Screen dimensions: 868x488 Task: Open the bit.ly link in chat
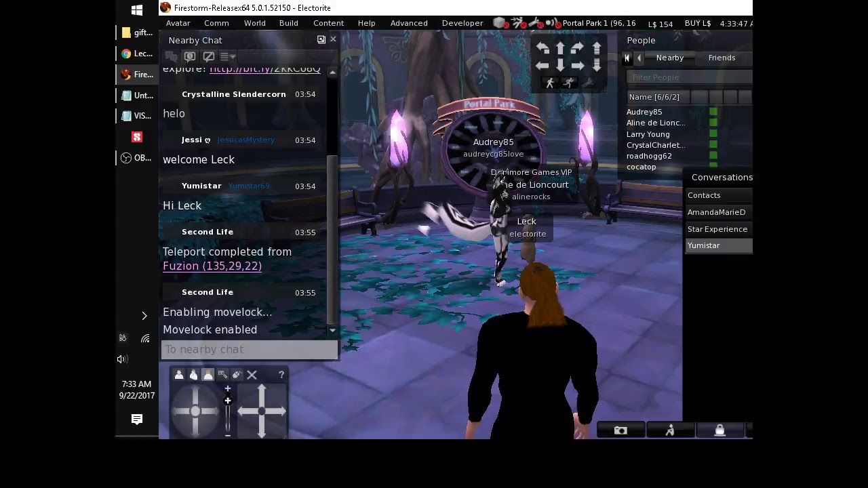tap(265, 69)
